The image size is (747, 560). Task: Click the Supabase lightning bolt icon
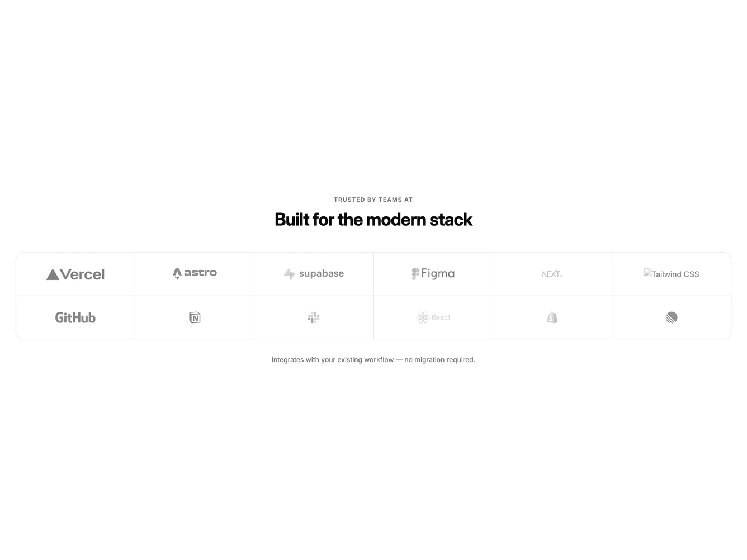click(289, 274)
